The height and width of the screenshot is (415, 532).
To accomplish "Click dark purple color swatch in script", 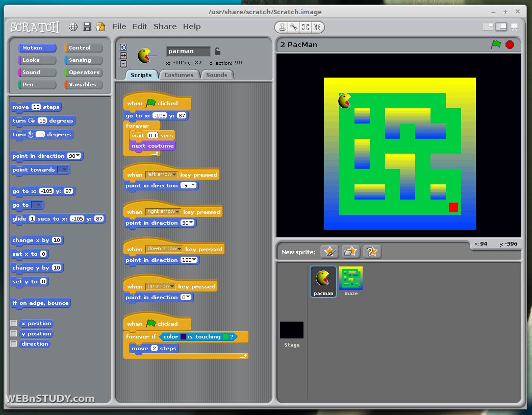I will [183, 336].
